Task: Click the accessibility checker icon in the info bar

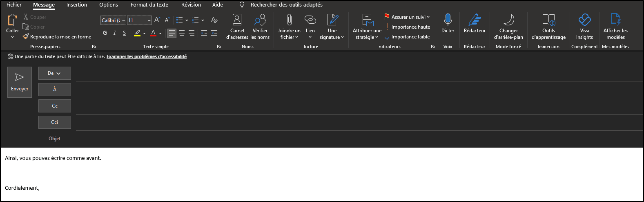Action: click(x=11, y=56)
